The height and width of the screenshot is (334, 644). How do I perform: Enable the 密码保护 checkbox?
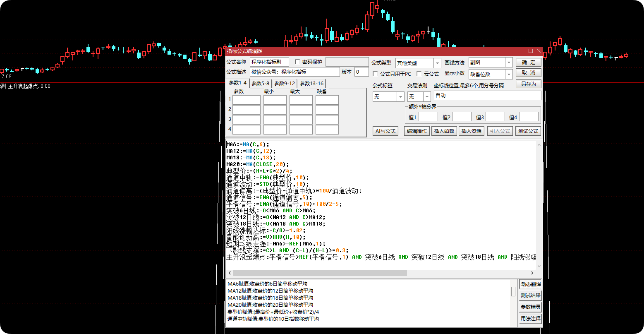tap(297, 62)
